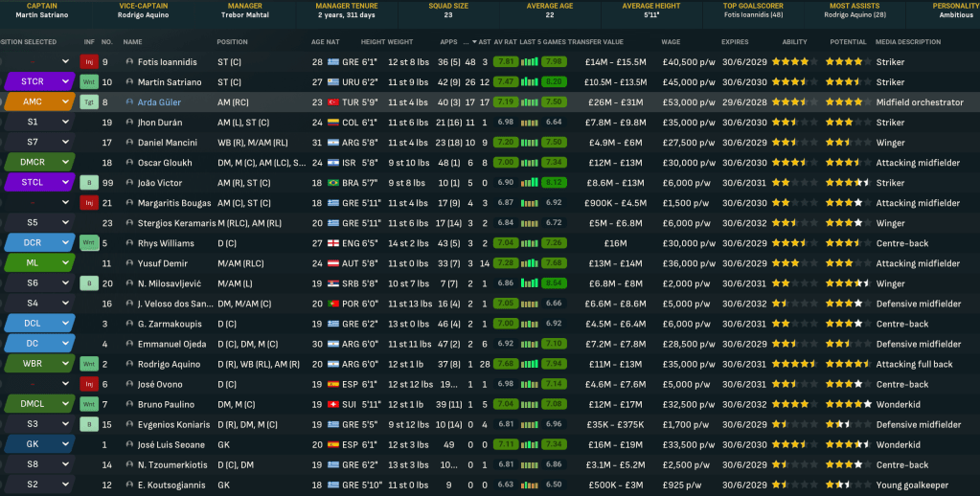Click the Tgt status icon beside Arda Güler
The height and width of the screenshot is (496, 980).
(x=89, y=102)
